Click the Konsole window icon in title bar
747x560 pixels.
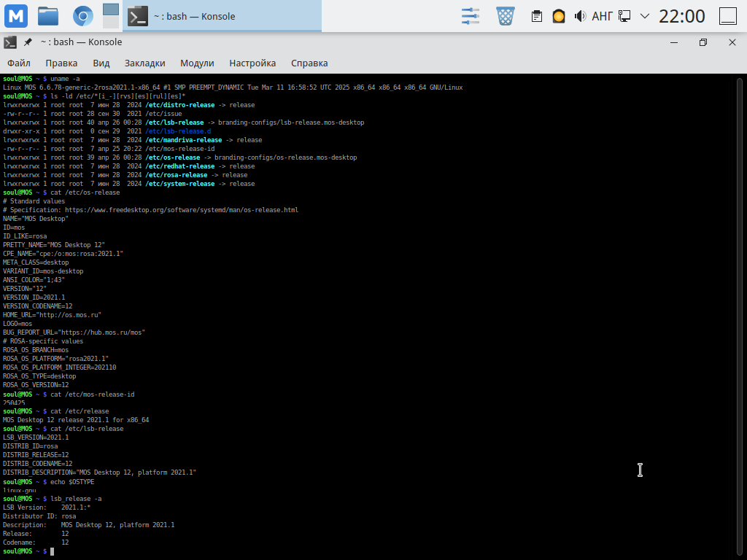click(x=10, y=42)
